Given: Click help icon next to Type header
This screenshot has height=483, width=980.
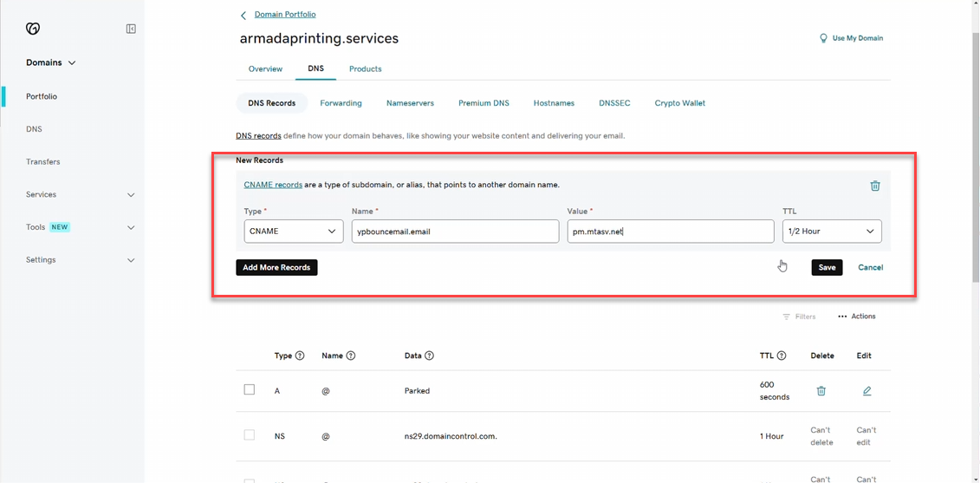Looking at the screenshot, I should click(x=300, y=356).
